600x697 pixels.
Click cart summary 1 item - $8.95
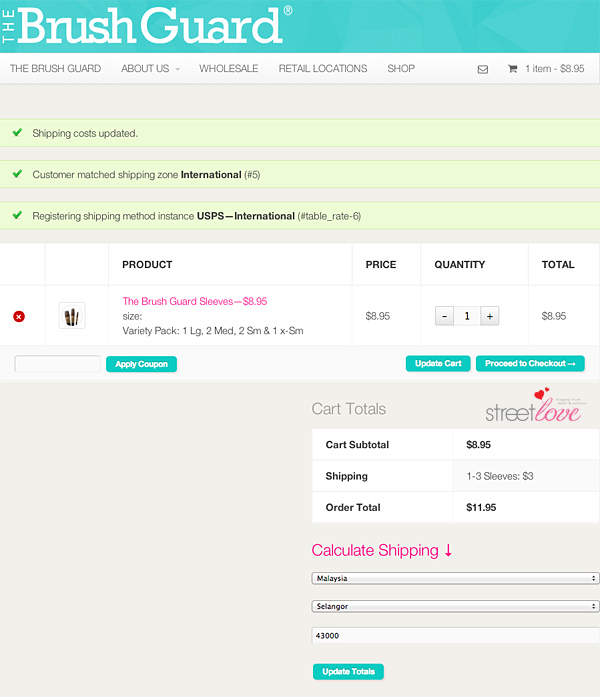point(555,69)
